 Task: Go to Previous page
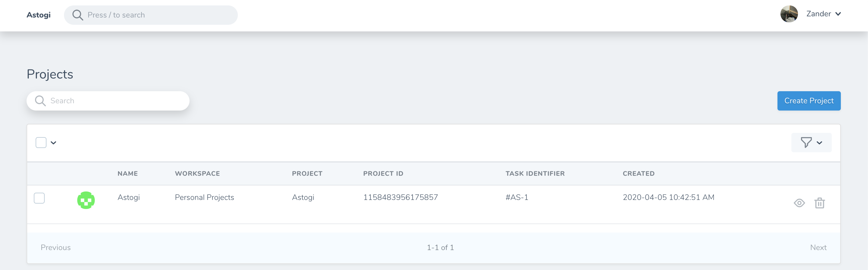[x=56, y=247]
